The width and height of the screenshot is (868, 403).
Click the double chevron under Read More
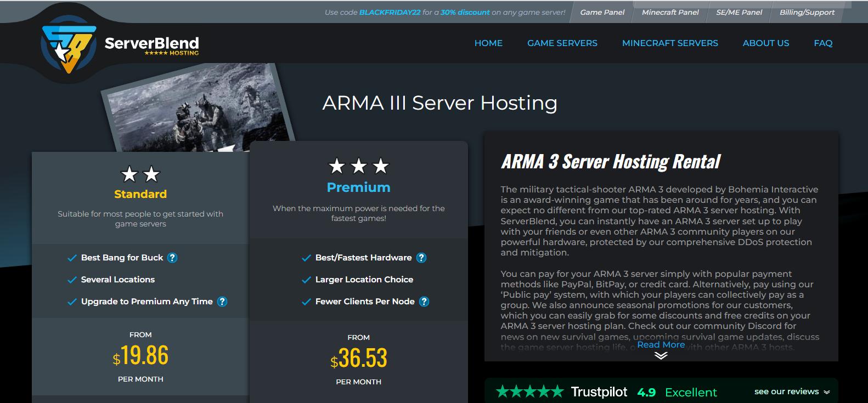point(661,355)
